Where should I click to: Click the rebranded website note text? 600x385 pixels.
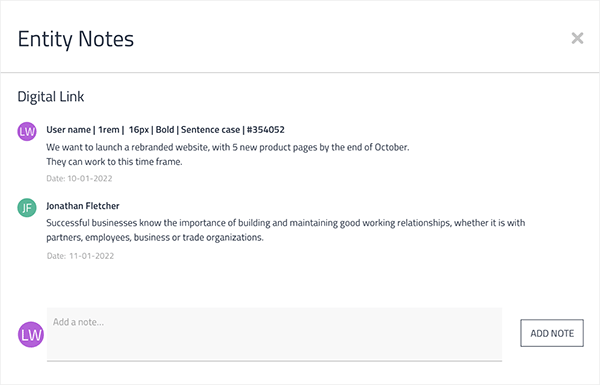click(x=228, y=147)
